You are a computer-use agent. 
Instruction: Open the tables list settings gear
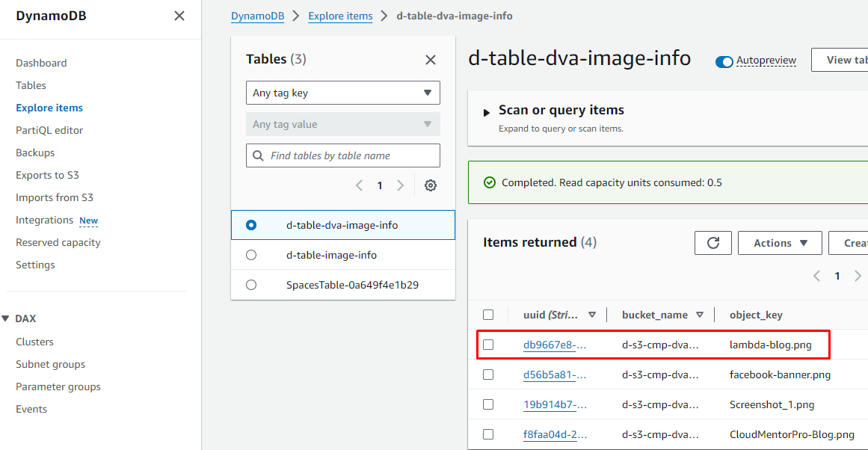(x=431, y=185)
